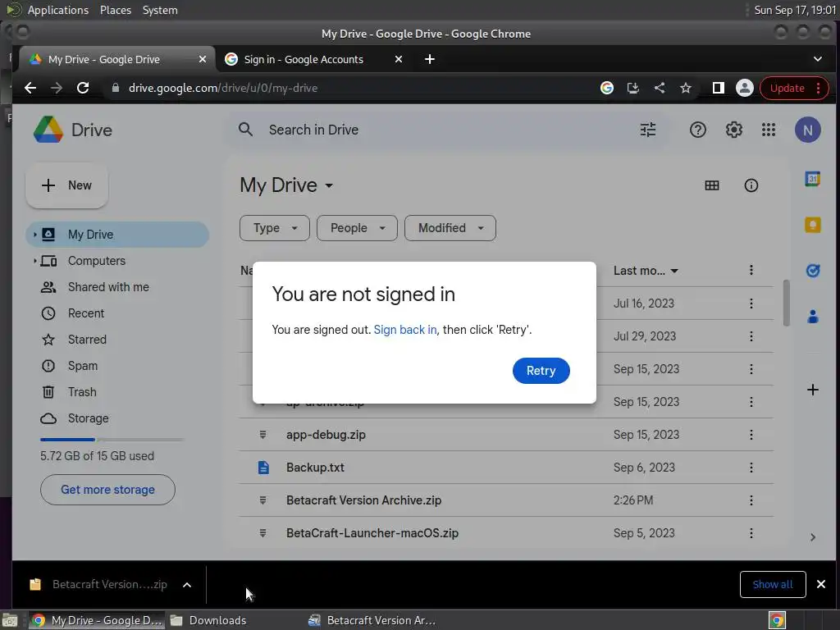Expand the Computers tree arrow
The image size is (840, 630).
[x=34, y=261]
